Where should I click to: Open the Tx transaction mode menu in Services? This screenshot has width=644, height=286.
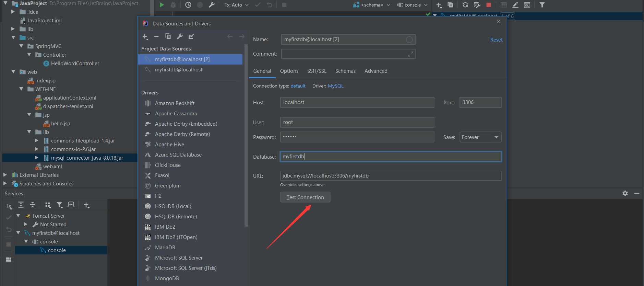click(9, 206)
